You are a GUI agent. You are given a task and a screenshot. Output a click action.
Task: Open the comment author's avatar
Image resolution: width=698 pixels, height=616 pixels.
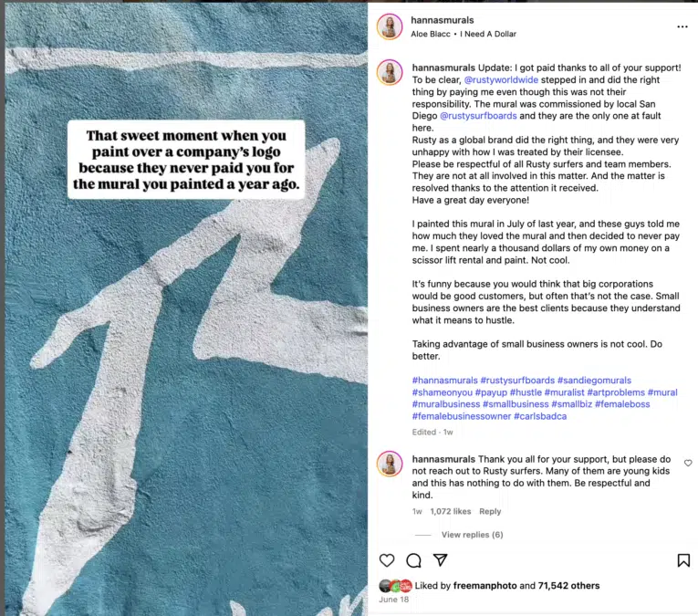tap(390, 464)
